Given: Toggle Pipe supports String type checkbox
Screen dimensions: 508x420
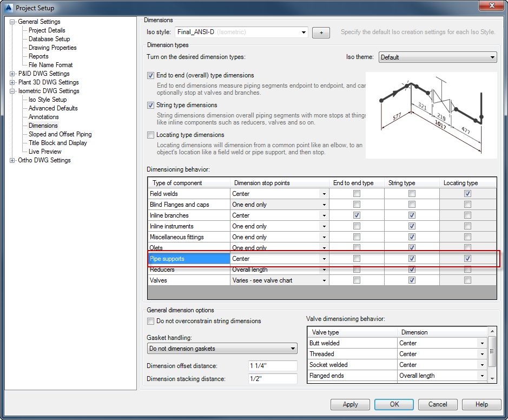Looking at the screenshot, I should tap(412, 258).
